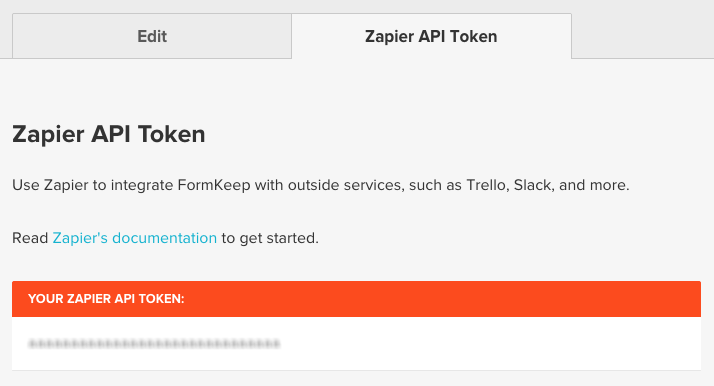
Task: Click the text 'to get started.'
Action: (270, 238)
